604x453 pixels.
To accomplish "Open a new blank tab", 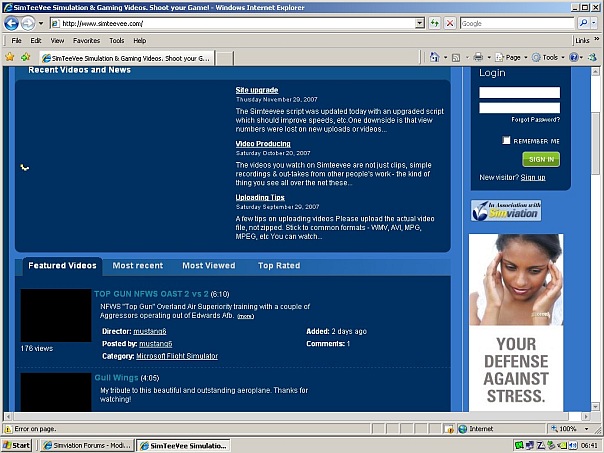I will tap(224, 59).
